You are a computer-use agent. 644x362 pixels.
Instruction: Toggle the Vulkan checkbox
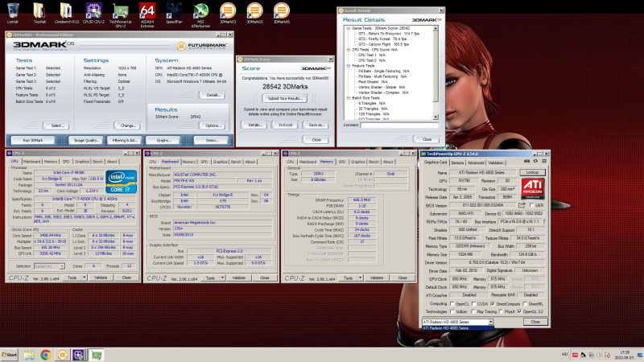click(x=452, y=311)
